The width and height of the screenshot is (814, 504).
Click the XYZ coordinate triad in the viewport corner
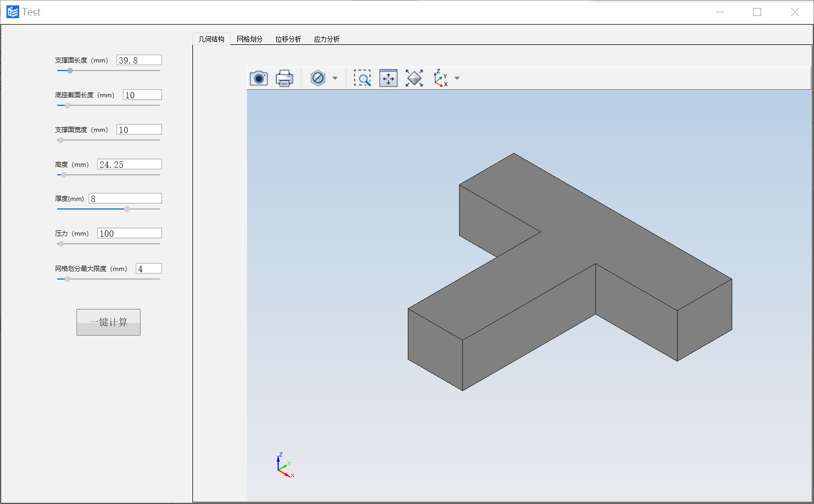click(285, 465)
